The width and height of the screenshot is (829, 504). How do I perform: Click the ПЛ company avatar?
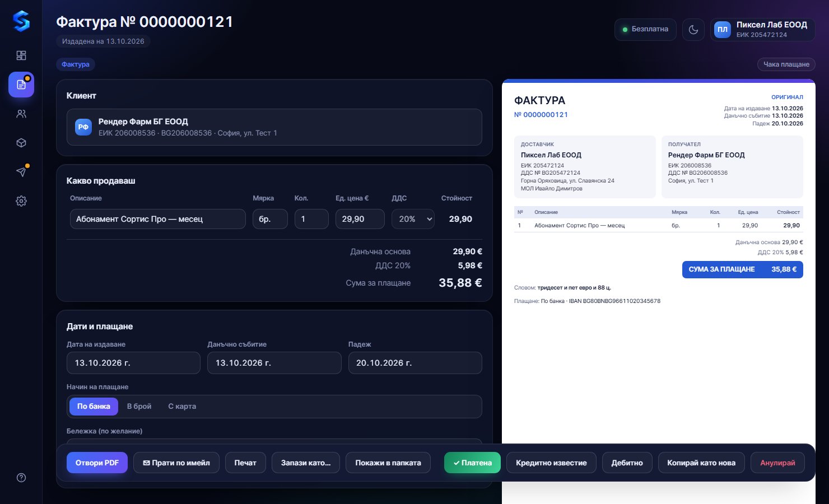point(723,30)
